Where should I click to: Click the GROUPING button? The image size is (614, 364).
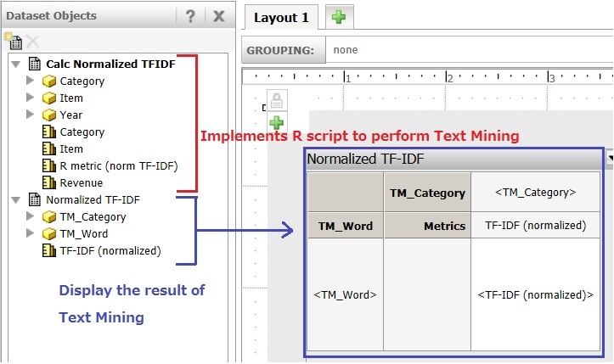point(284,50)
